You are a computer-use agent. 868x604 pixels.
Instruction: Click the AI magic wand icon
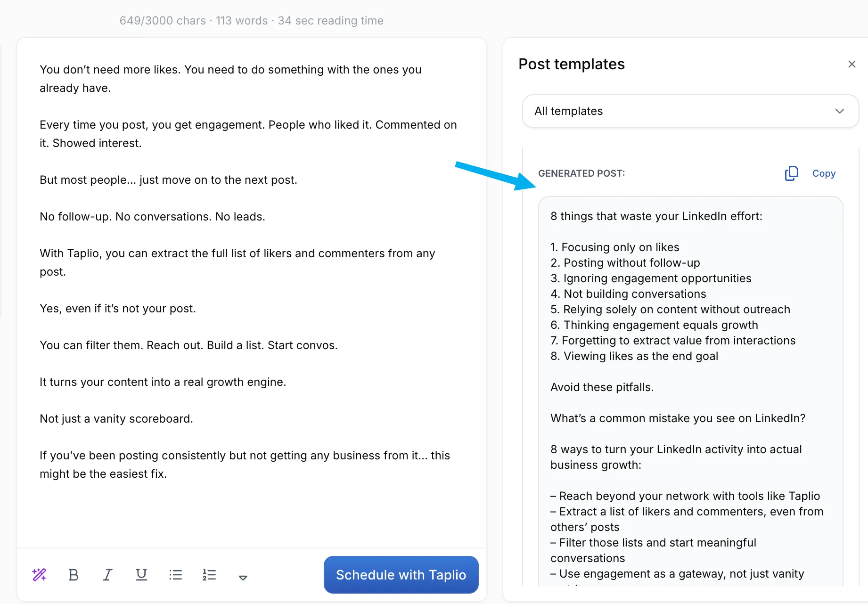click(x=39, y=575)
